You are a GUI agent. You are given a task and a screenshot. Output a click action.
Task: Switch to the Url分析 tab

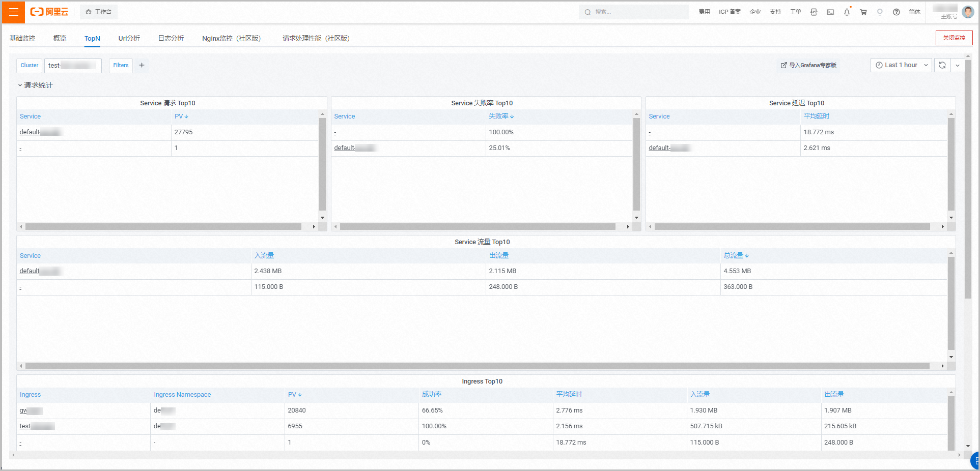[x=129, y=38]
